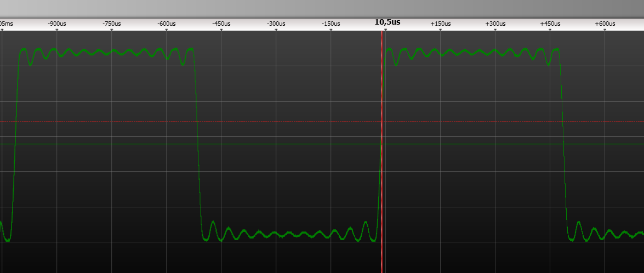
Task: Click the green horizontal reference level line
Action: [x=322, y=144]
